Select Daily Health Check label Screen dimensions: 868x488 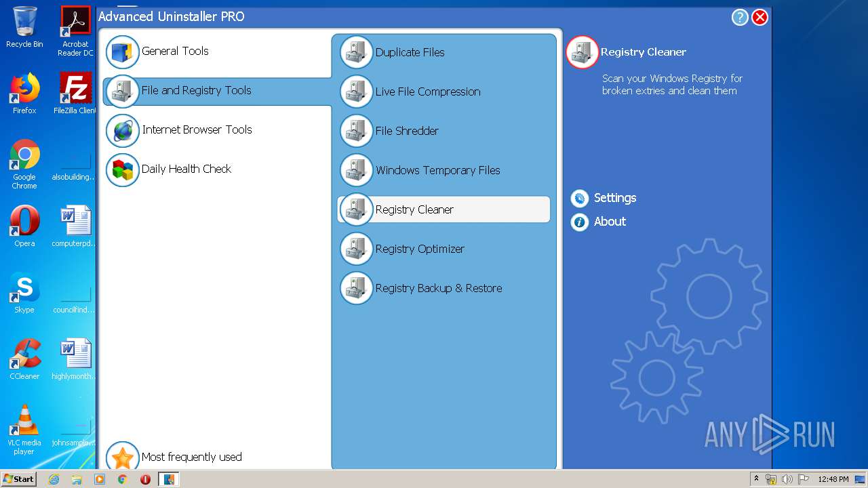[x=186, y=169]
